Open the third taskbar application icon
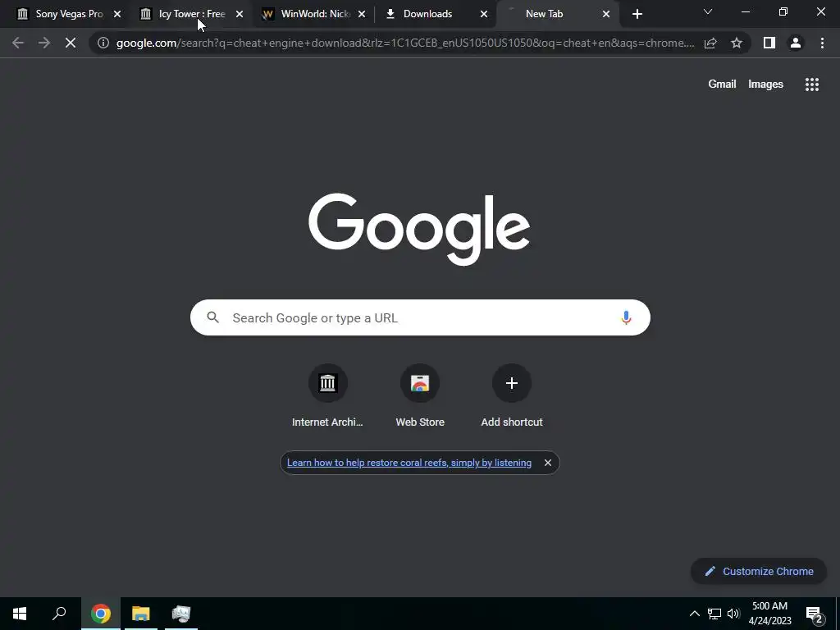840x630 pixels. (x=181, y=614)
